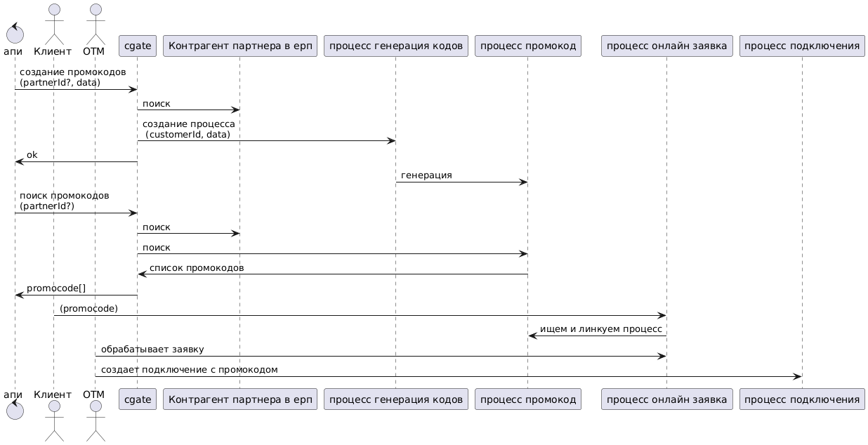This screenshot has width=868, height=445.
Task: Pick the bottom ОТМ actor figure
Action: (95, 422)
